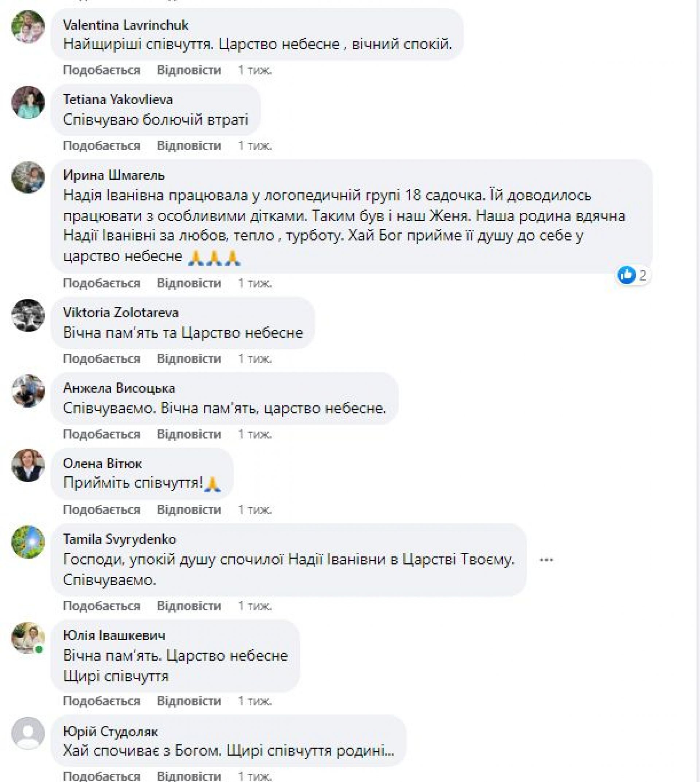This screenshot has height=782, width=700.
Task: Click Відповісти under Анжела Висоцька's comment
Action: 189,434
